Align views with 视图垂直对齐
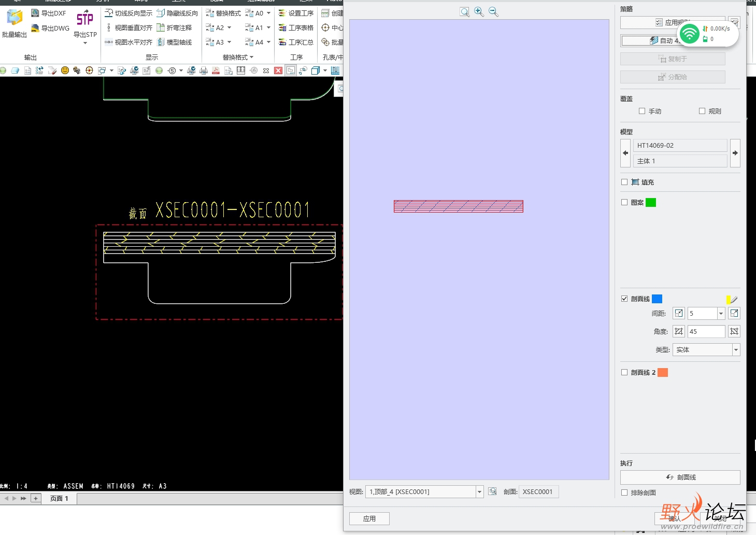The height and width of the screenshot is (535, 756). point(129,27)
